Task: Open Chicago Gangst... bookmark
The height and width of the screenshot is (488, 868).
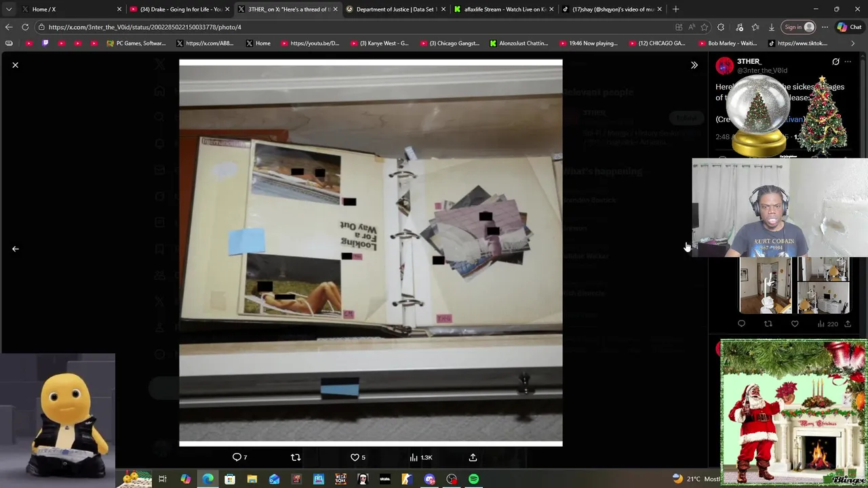Action: tap(450, 43)
